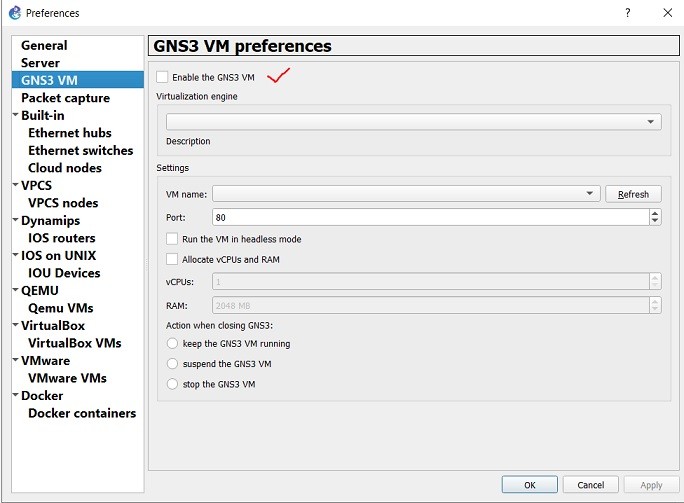Open IOU Devices settings
The height and width of the screenshot is (503, 684).
(64, 273)
